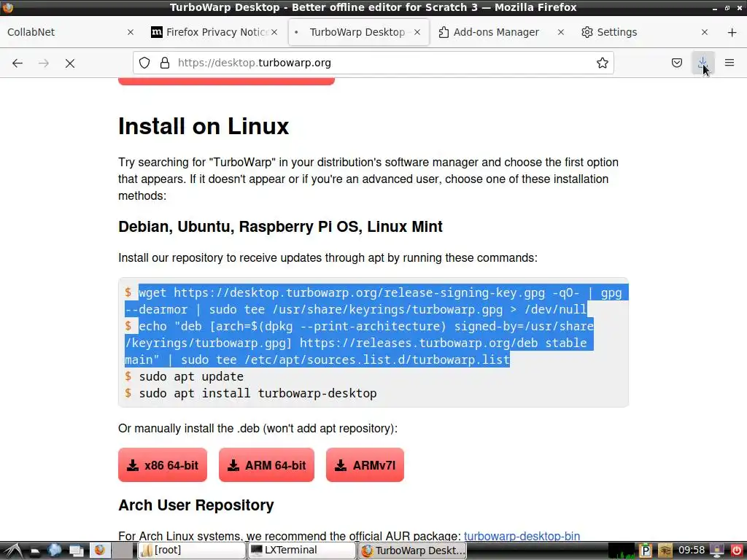Switch to the Firefox Privacy Notice tab
The height and width of the screenshot is (560, 747).
pos(215,32)
